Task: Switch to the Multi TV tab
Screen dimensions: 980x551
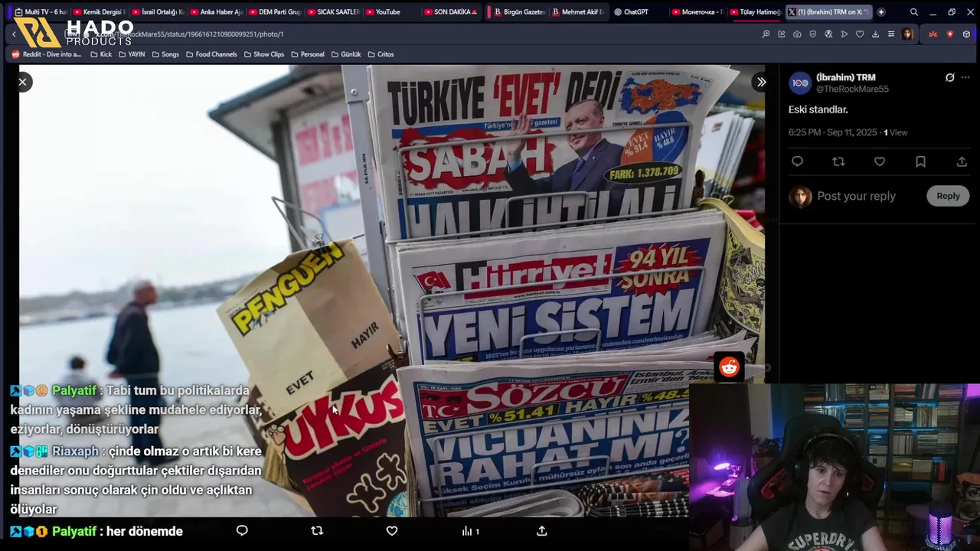Action: coord(41,11)
